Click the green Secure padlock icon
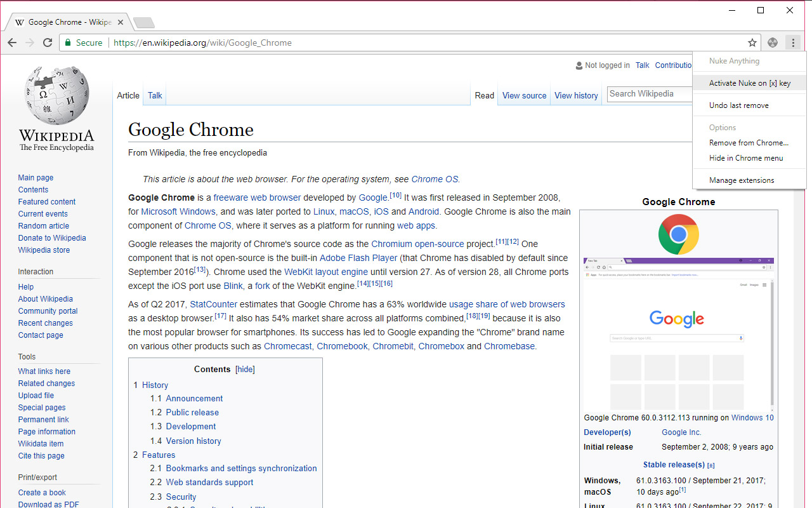Viewport: 812px width, 508px height. click(x=68, y=43)
